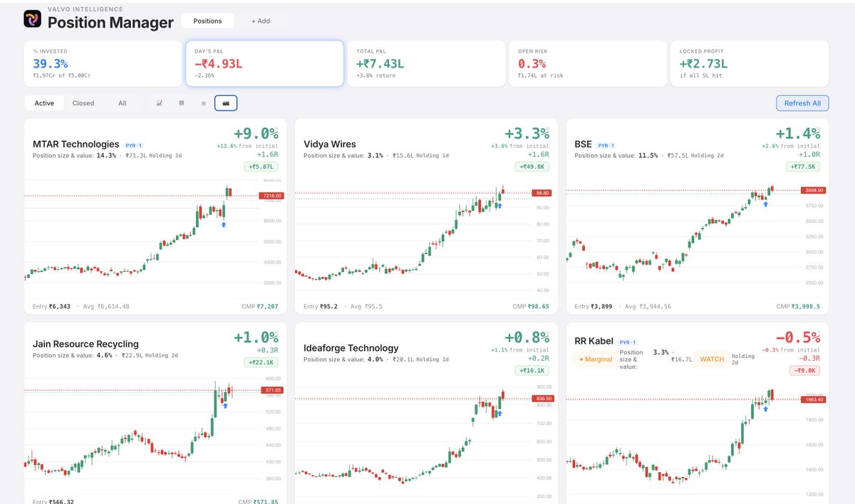This screenshot has height=504, width=855.
Task: Click the WATCH tag on RR Kabel
Action: [x=712, y=359]
